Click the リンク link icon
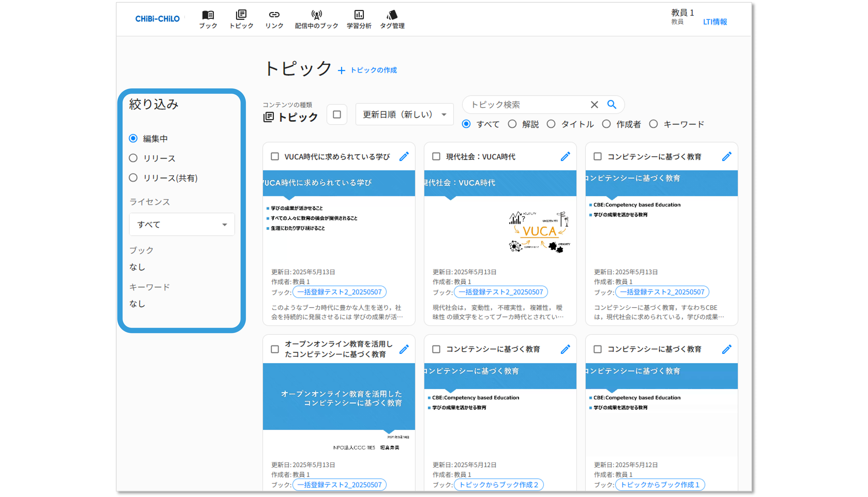This screenshot has width=868, height=497. click(274, 15)
